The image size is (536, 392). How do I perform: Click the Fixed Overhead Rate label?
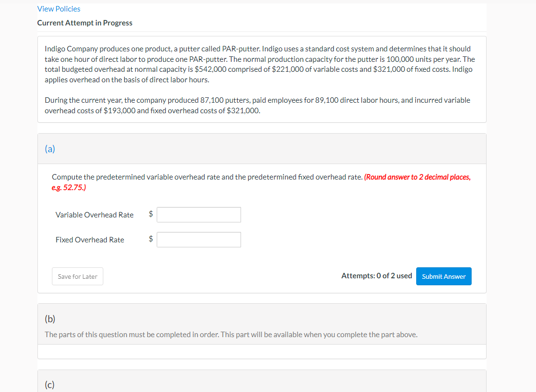coord(90,239)
